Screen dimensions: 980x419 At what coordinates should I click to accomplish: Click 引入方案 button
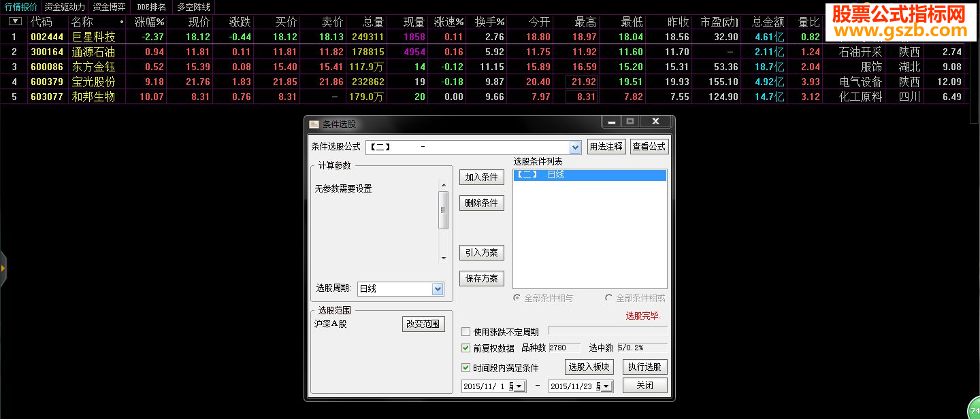[x=481, y=252]
